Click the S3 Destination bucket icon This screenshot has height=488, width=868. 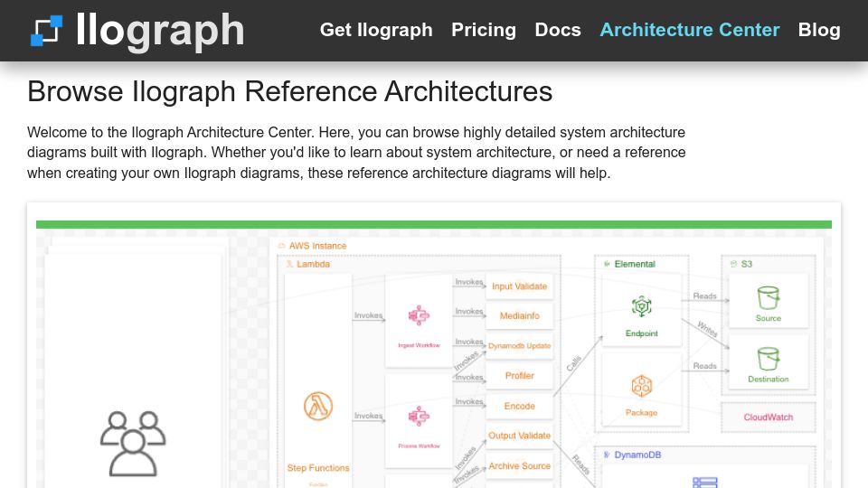click(x=769, y=359)
